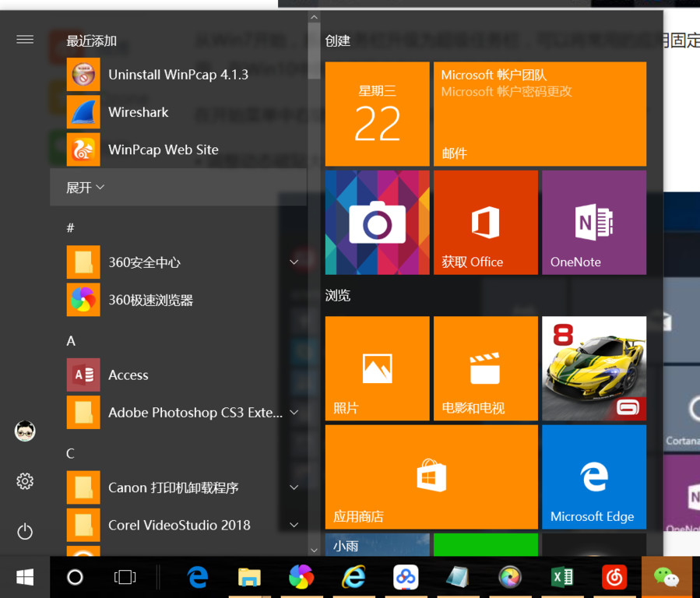700x598 pixels.
Task: Open the Microsoft Edge tile
Action: click(594, 477)
